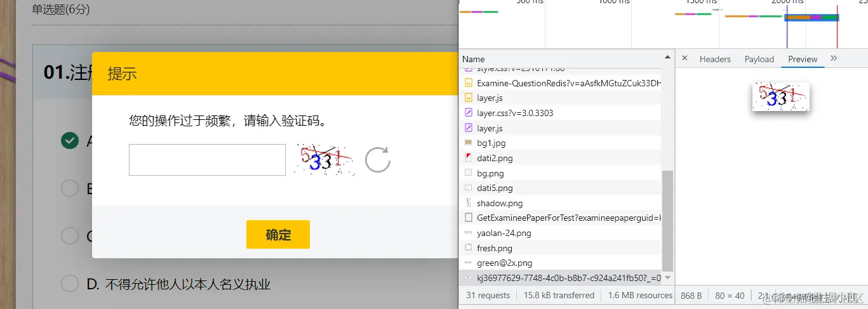The image size is (868, 309).
Task: Click the scrollbar down arrow in request list
Action: tap(667, 279)
